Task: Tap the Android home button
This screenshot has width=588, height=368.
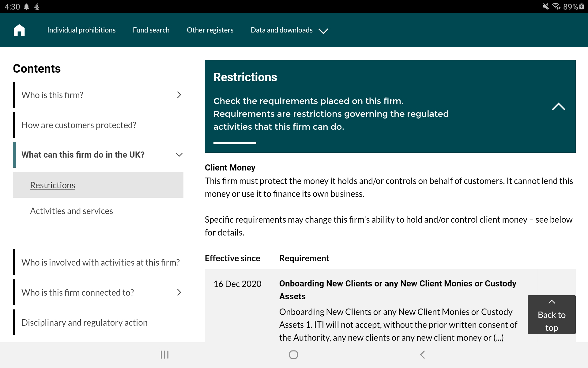Action: 293,355
